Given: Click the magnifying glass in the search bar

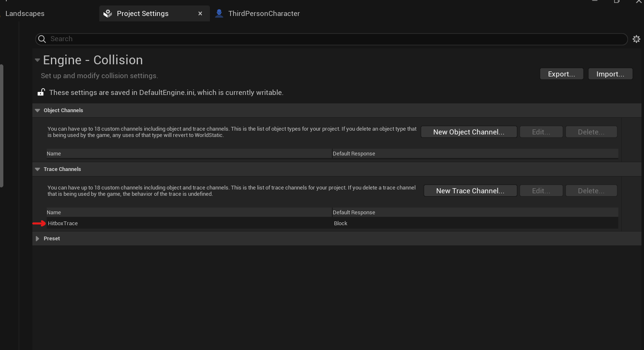Looking at the screenshot, I should pyautogui.click(x=42, y=39).
